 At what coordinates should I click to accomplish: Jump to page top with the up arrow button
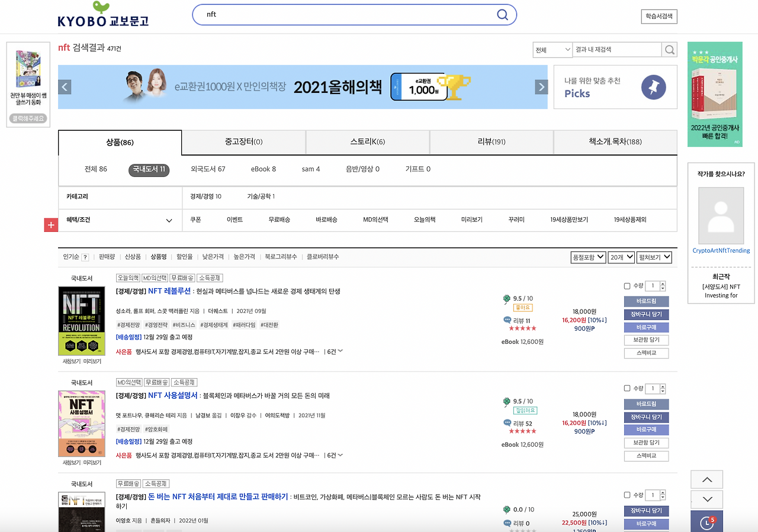click(x=707, y=480)
